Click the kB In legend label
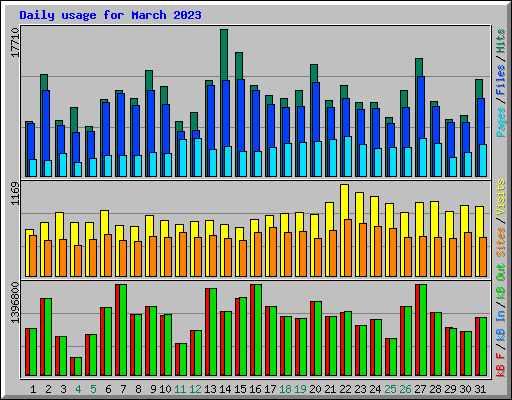Viewport: 512px width, 400px height. coord(501,325)
